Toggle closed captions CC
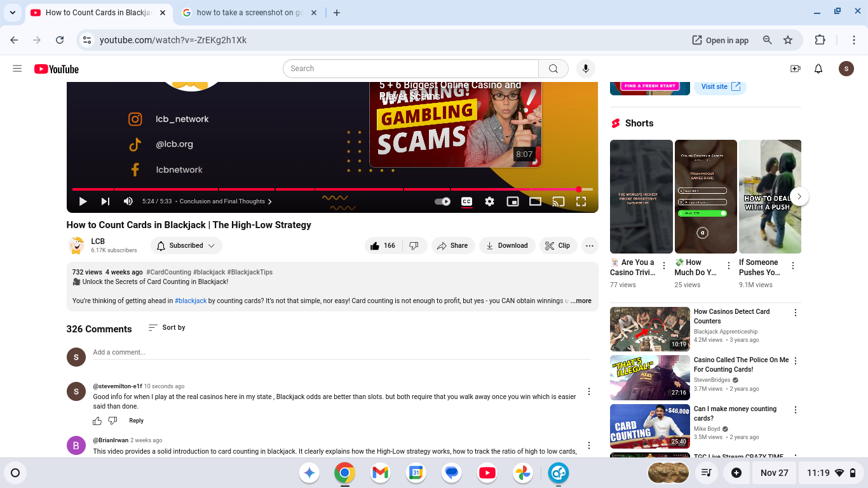The image size is (868, 488). (466, 201)
